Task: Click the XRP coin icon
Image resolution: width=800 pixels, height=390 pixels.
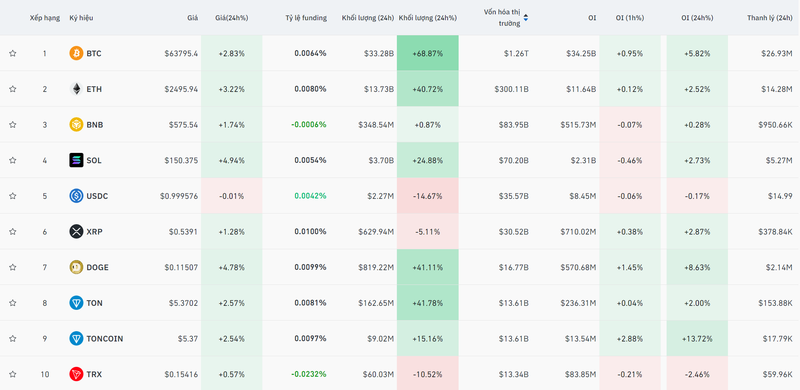Action: [x=76, y=232]
